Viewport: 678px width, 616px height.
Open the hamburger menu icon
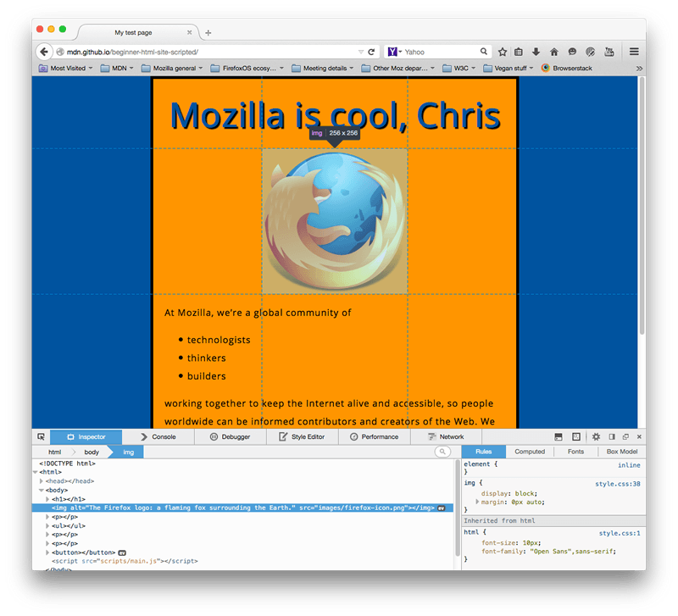[634, 52]
